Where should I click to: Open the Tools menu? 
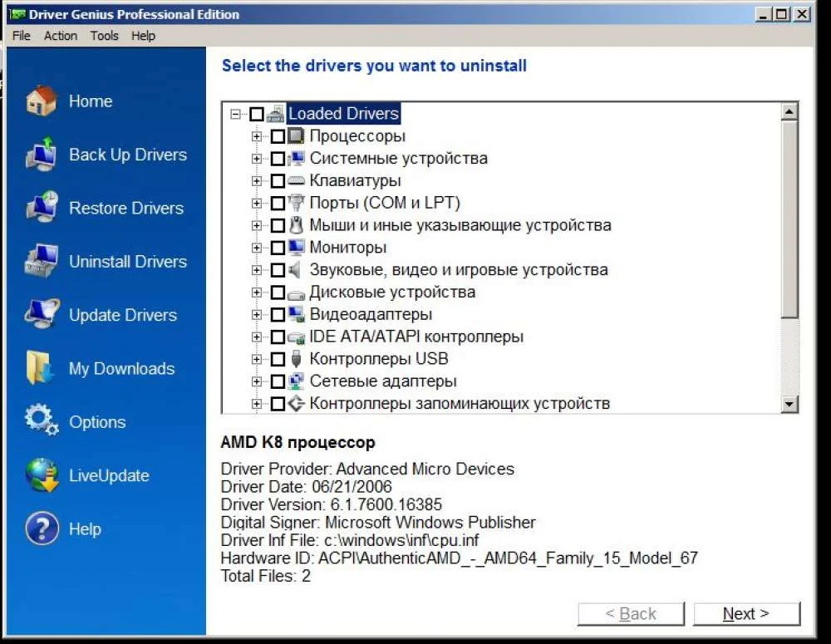105,36
